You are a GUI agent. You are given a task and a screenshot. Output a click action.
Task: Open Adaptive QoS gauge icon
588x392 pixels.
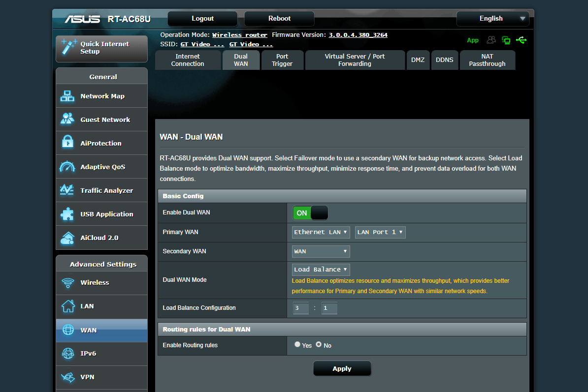pyautogui.click(x=67, y=167)
